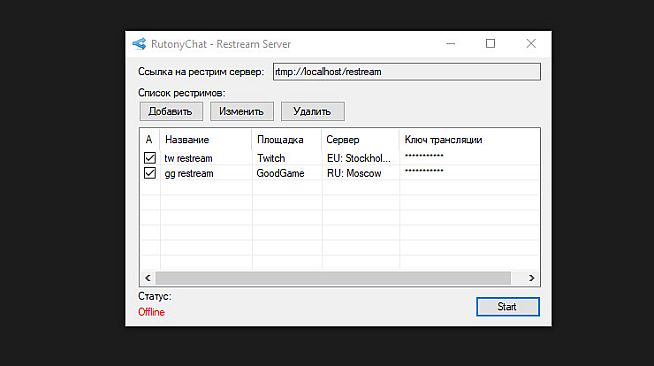
Task: Select the 'gg restream' name cell
Action: pyautogui.click(x=189, y=173)
